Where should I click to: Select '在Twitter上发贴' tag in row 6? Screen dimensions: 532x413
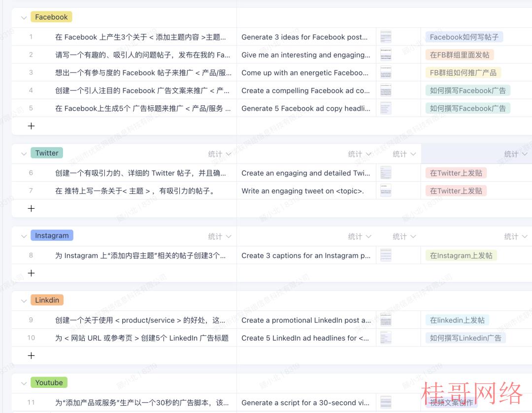click(x=456, y=173)
